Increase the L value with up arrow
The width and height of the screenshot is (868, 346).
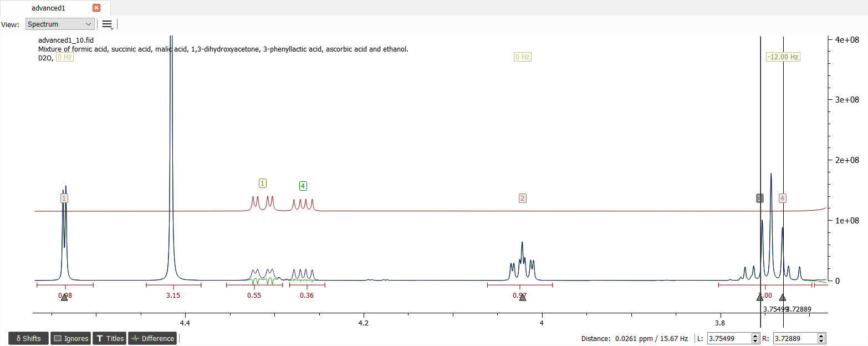click(755, 336)
